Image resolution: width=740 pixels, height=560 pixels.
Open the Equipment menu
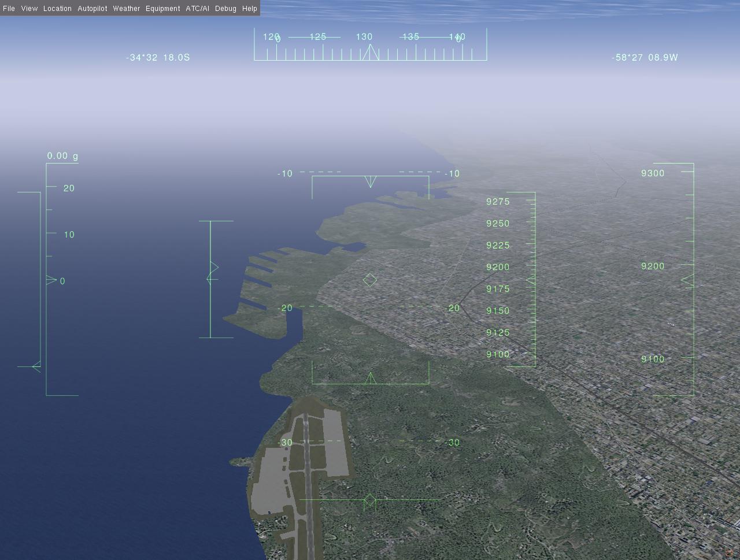point(162,9)
